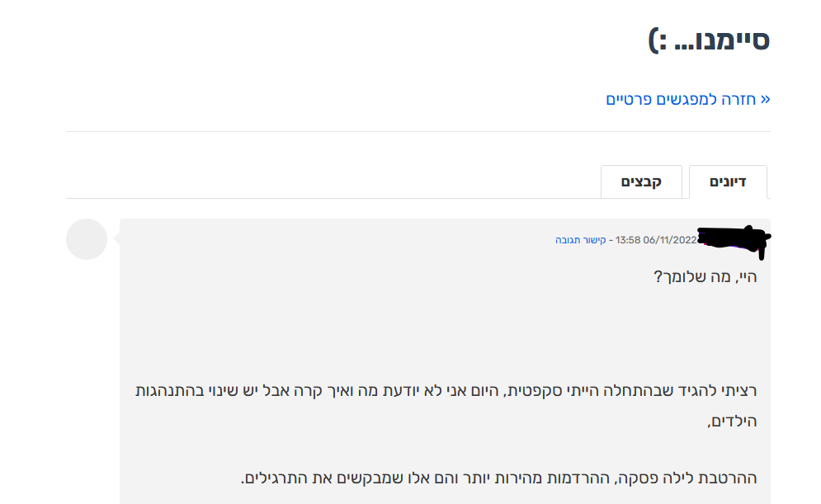
Task: Click the 06/11/2022 comment date
Action: tap(670, 240)
